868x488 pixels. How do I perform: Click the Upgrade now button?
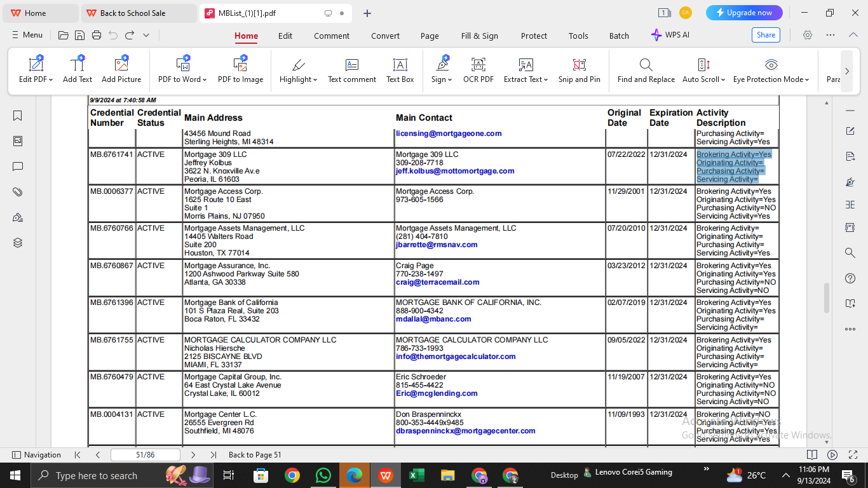744,13
